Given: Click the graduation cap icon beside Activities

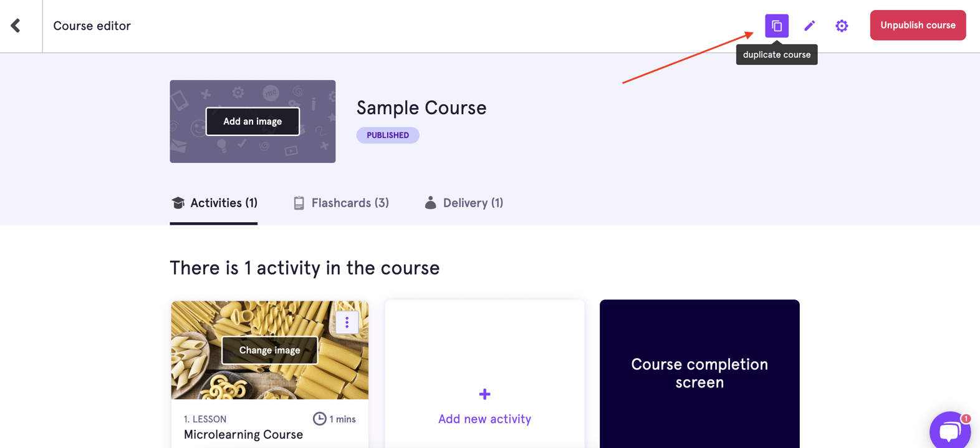Looking at the screenshot, I should pos(178,202).
